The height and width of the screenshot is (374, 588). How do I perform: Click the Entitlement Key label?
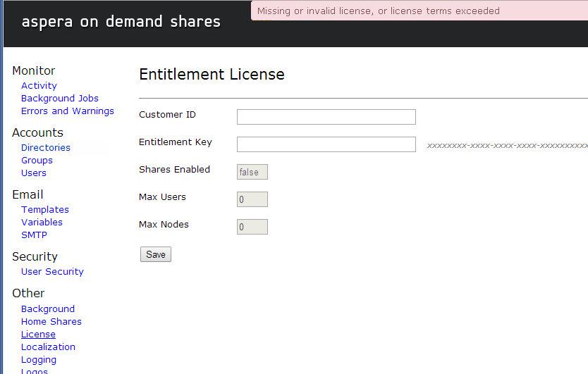pos(176,142)
